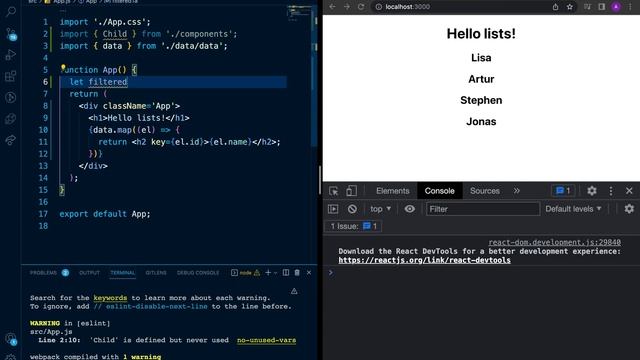Clear the console
This screenshot has height=360, width=640.
(x=352, y=209)
